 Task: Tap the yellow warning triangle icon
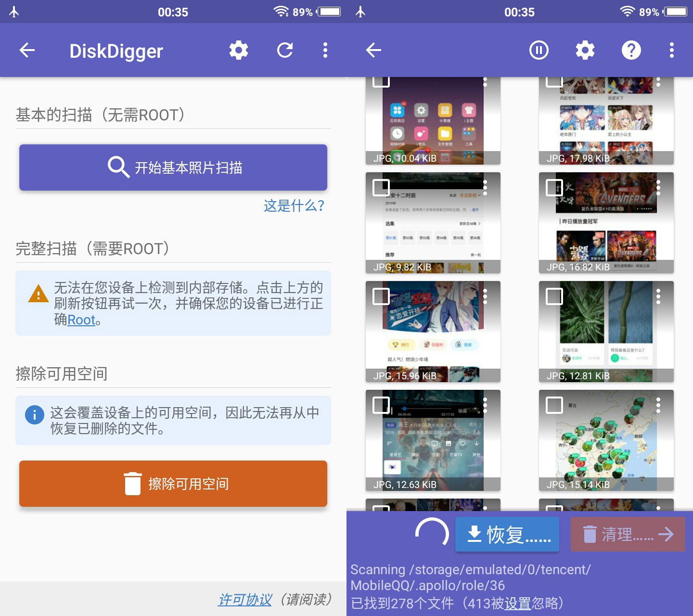click(x=38, y=294)
